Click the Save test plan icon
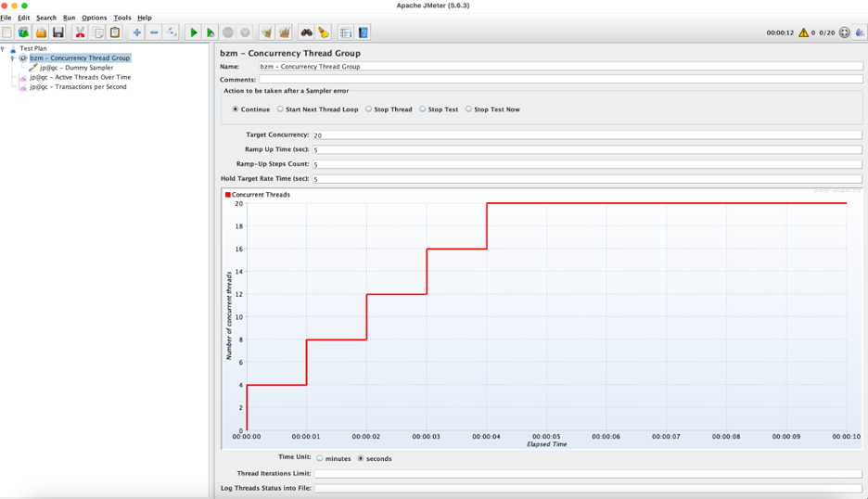868x499 pixels. pos(58,32)
